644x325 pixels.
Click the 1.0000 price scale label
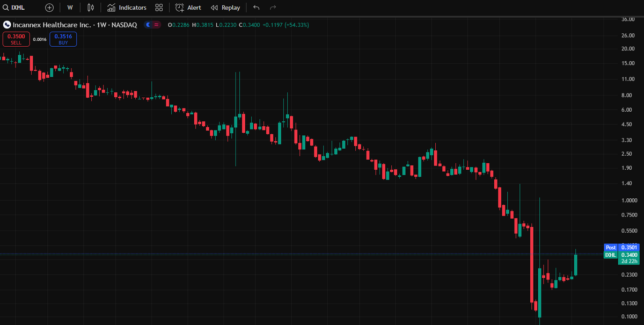(x=630, y=200)
